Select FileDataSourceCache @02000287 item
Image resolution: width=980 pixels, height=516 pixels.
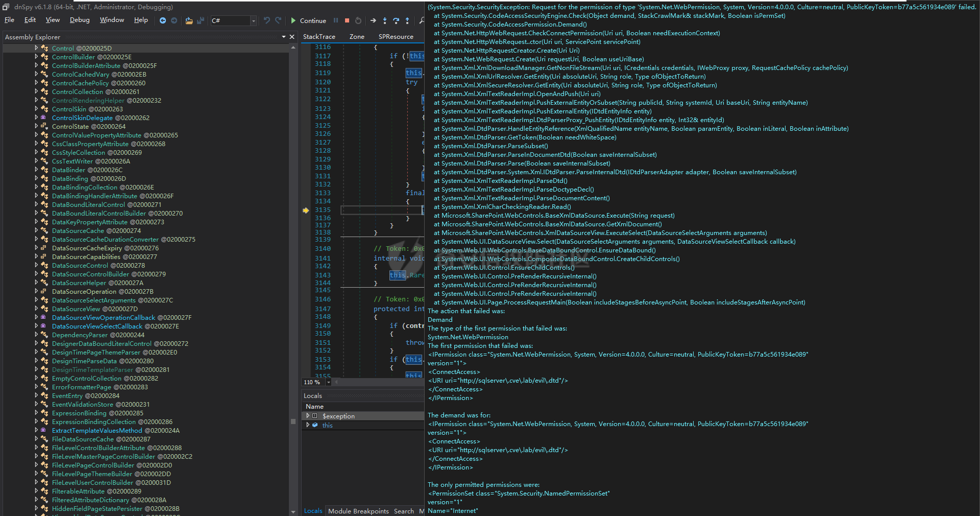coord(101,439)
